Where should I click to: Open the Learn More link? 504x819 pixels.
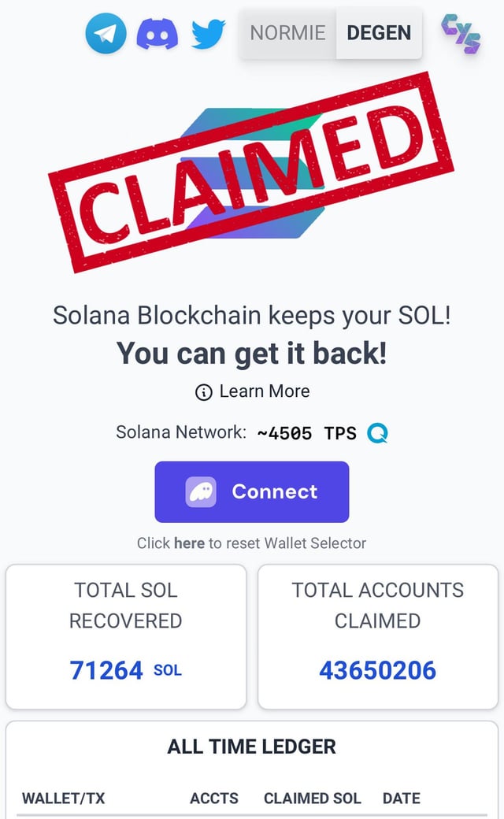pos(265,391)
